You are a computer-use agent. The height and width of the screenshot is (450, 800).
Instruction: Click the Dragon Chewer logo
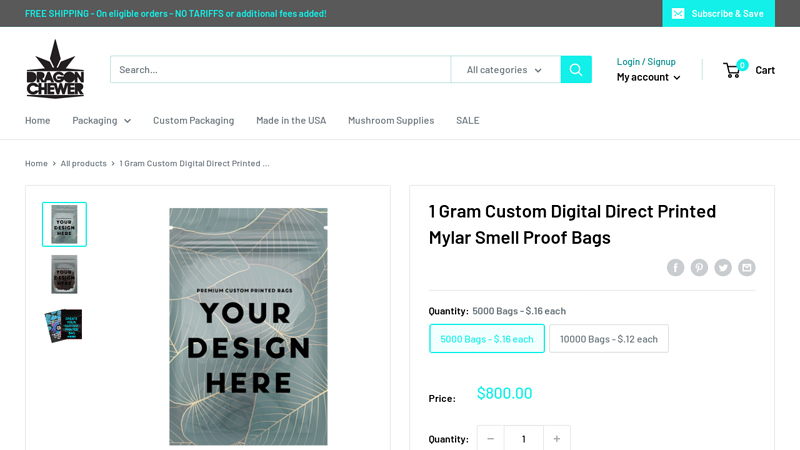[55, 69]
